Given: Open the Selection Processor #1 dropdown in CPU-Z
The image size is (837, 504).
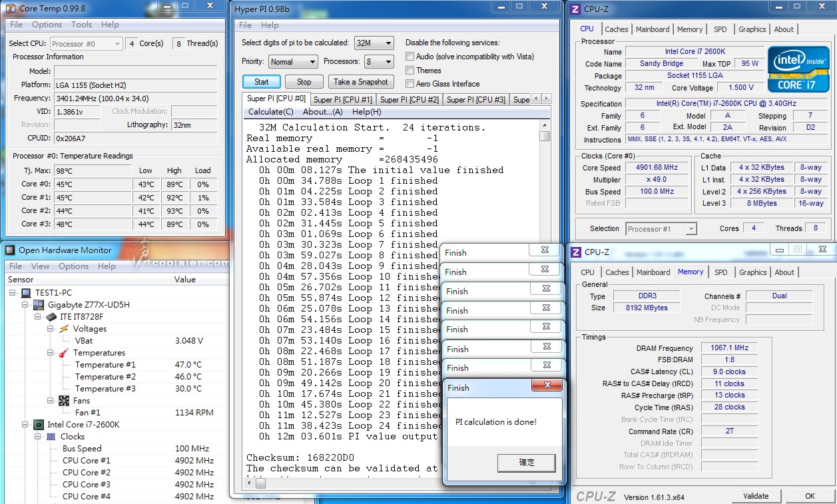Looking at the screenshot, I should [661, 228].
